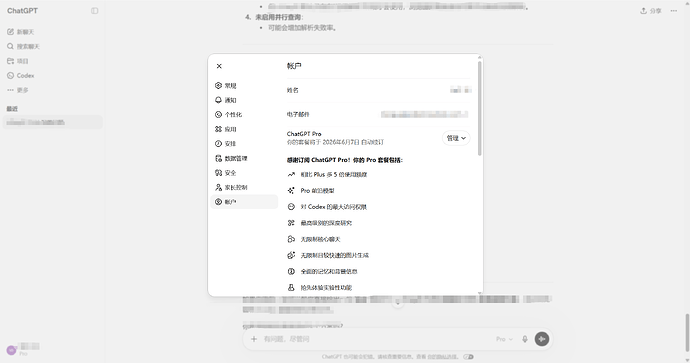The width and height of the screenshot is (690, 363).
Task: Click the renewal date text 2026年6月7日
Action: 341,142
